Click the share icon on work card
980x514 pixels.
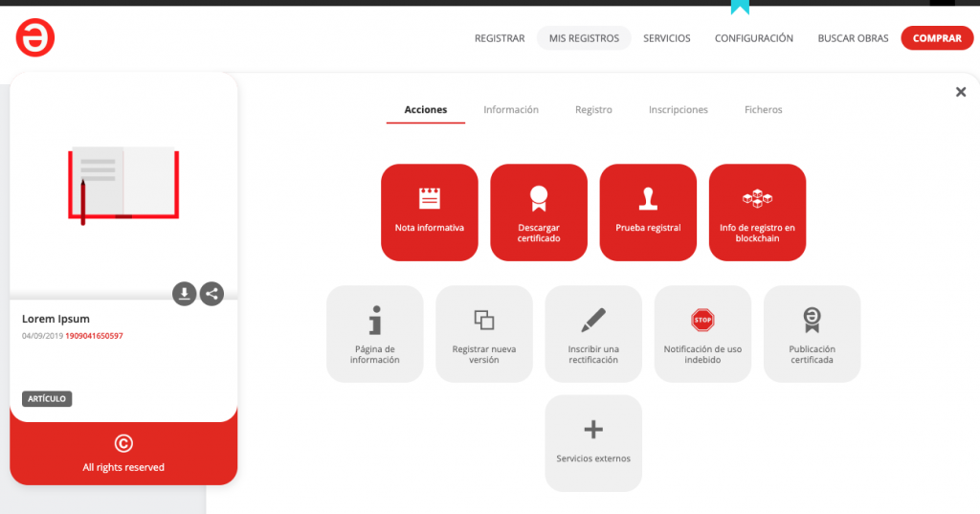pyautogui.click(x=212, y=294)
